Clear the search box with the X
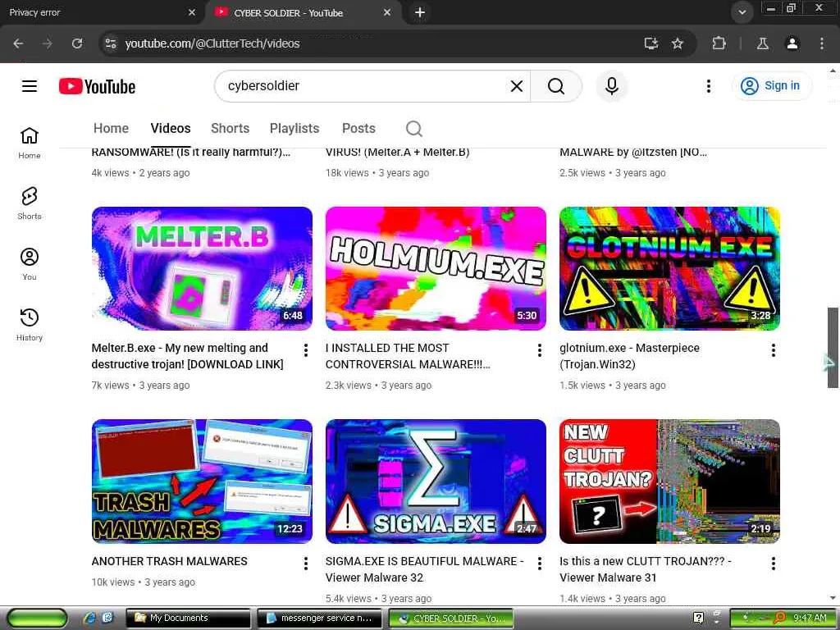The height and width of the screenshot is (630, 840). [x=517, y=85]
